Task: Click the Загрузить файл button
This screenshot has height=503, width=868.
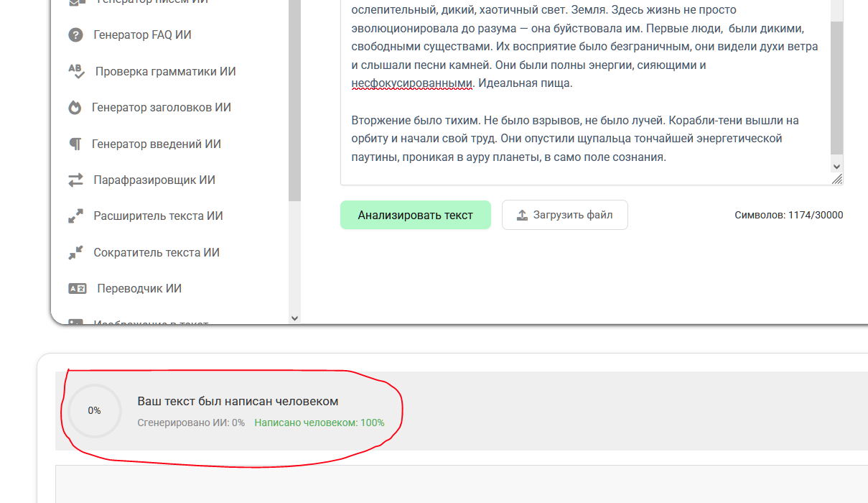Action: click(x=564, y=215)
